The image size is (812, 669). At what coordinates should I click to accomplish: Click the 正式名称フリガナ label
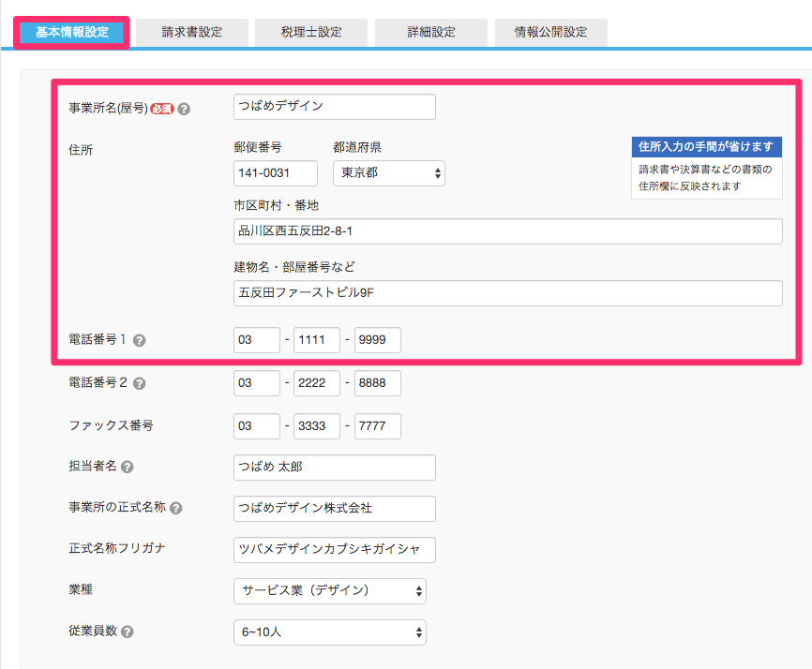click(117, 548)
